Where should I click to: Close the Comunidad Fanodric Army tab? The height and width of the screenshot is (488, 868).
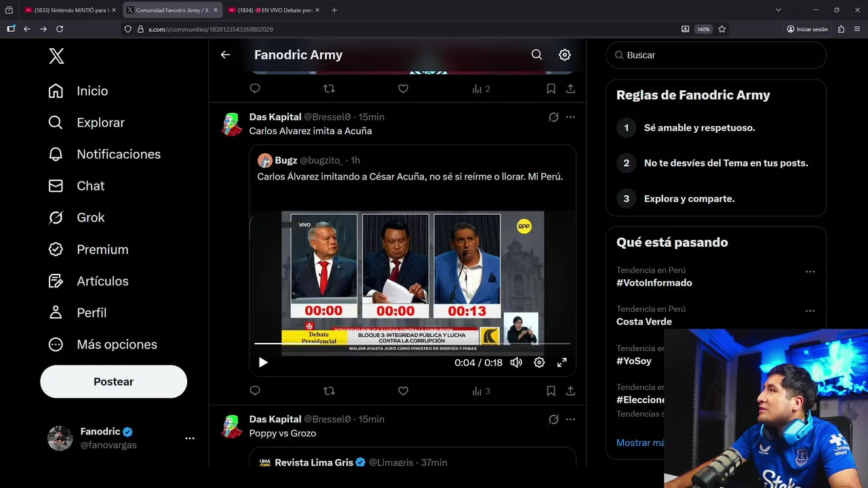(216, 10)
